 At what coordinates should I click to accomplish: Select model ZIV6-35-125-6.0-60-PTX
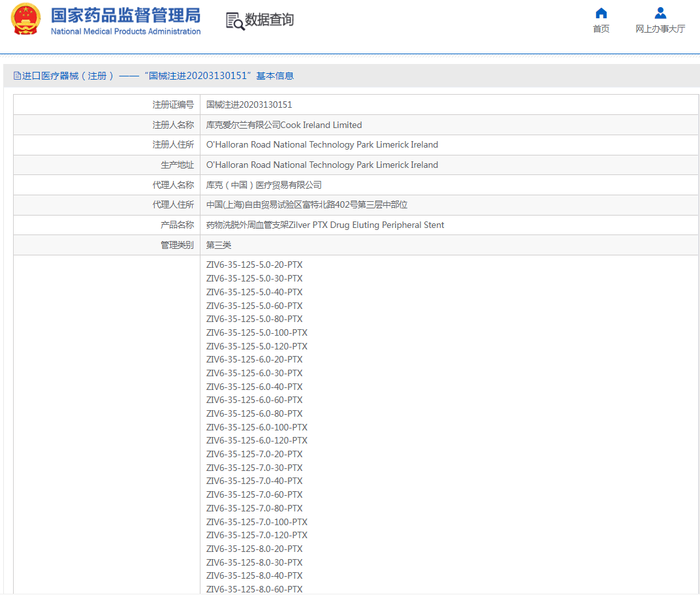click(x=254, y=400)
